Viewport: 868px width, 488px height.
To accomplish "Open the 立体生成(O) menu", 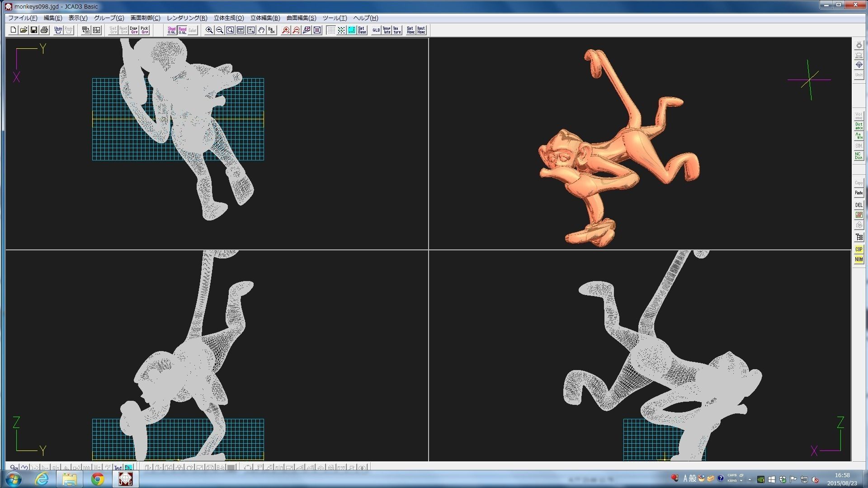I will 229,18.
